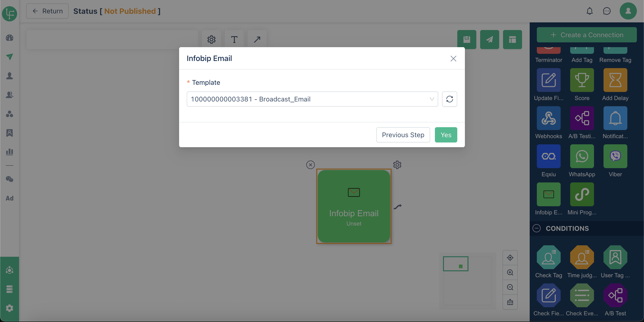Select the User Tag condition
The width and height of the screenshot is (644, 322).
[615, 257]
